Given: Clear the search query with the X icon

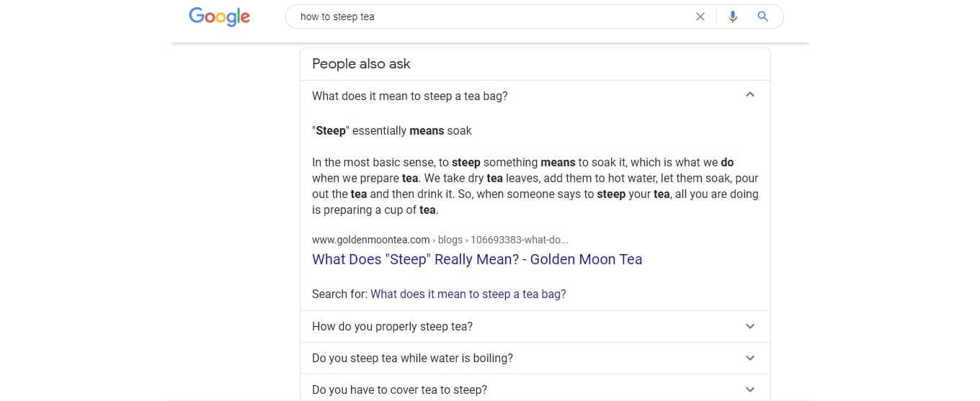Looking at the screenshot, I should tap(700, 17).
